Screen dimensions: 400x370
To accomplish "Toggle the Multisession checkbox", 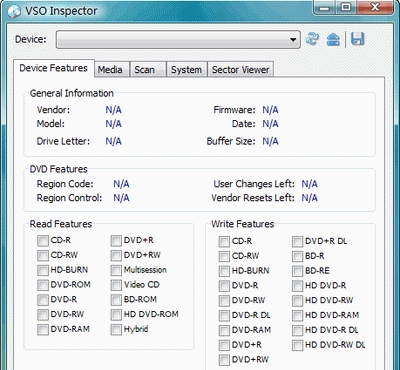I will click(116, 270).
